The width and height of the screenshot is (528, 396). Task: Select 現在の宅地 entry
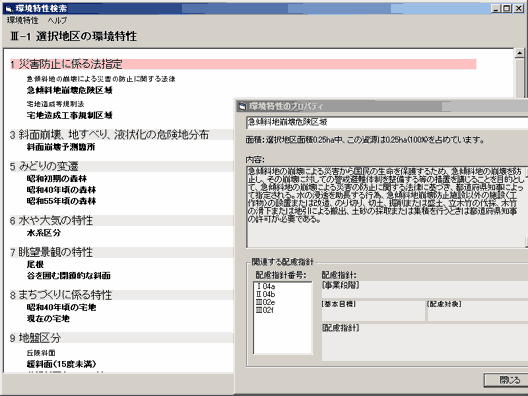pos(48,319)
